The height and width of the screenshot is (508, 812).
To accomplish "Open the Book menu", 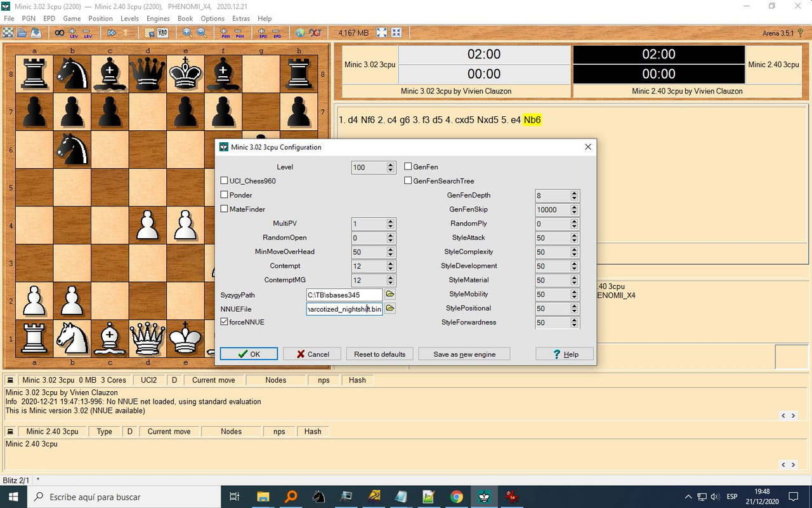I will 185,18.
